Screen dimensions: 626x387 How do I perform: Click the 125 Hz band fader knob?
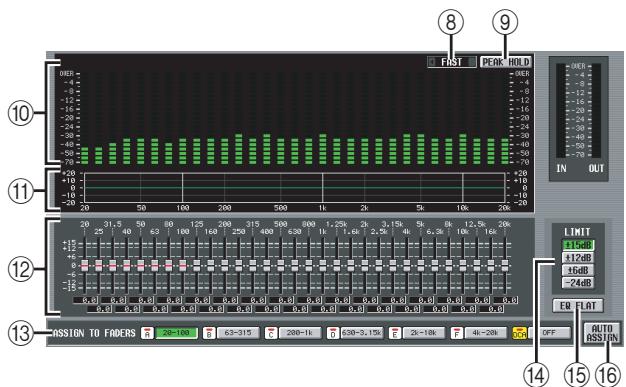coord(197,266)
